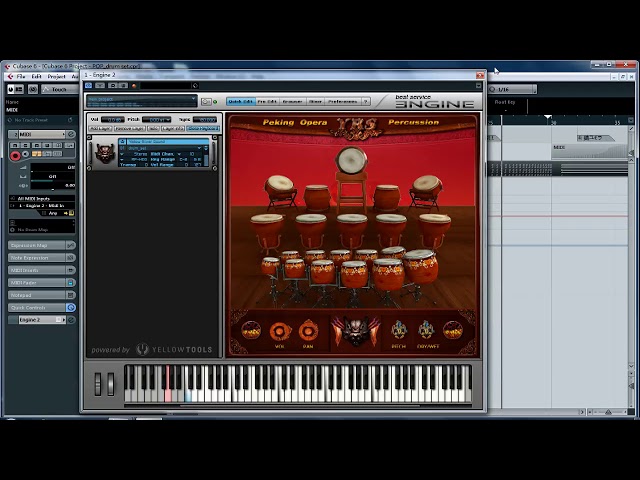Click the Solo button in layer panel

click(153, 129)
